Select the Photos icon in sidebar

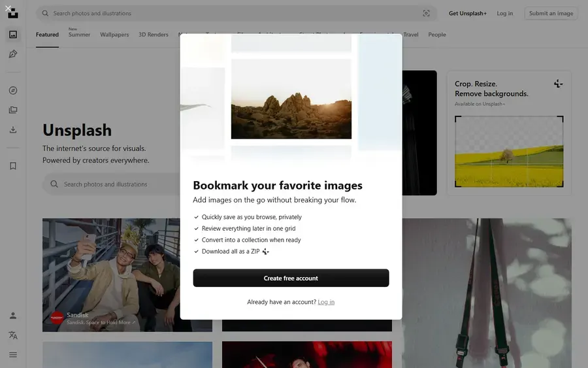point(13,35)
